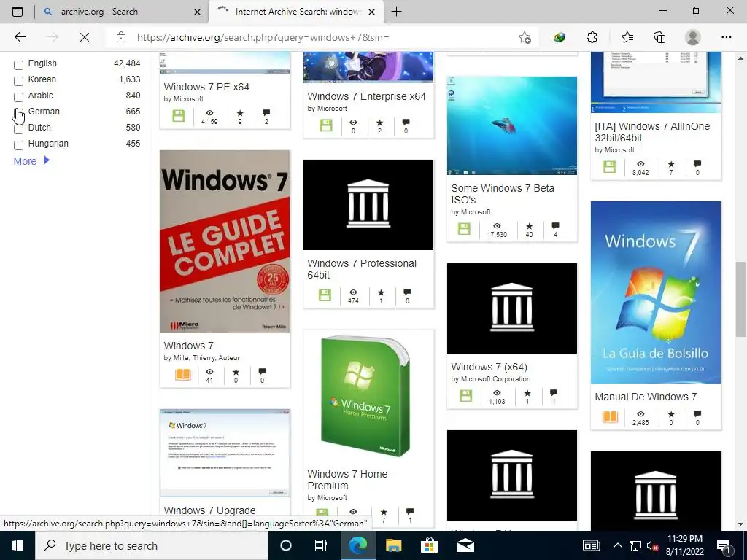
Task: Open the Windows 7 Home Premium link
Action: 347,480
